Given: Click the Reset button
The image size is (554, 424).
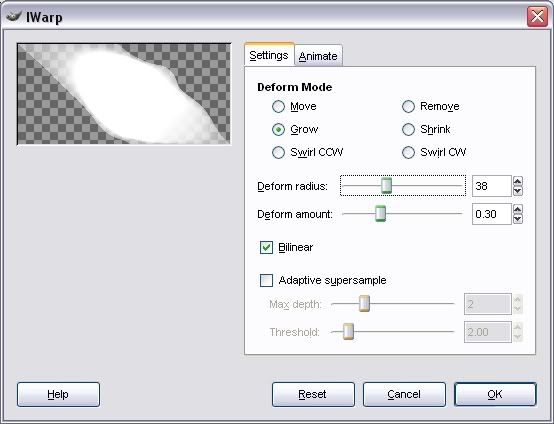Looking at the screenshot, I should [x=313, y=394].
